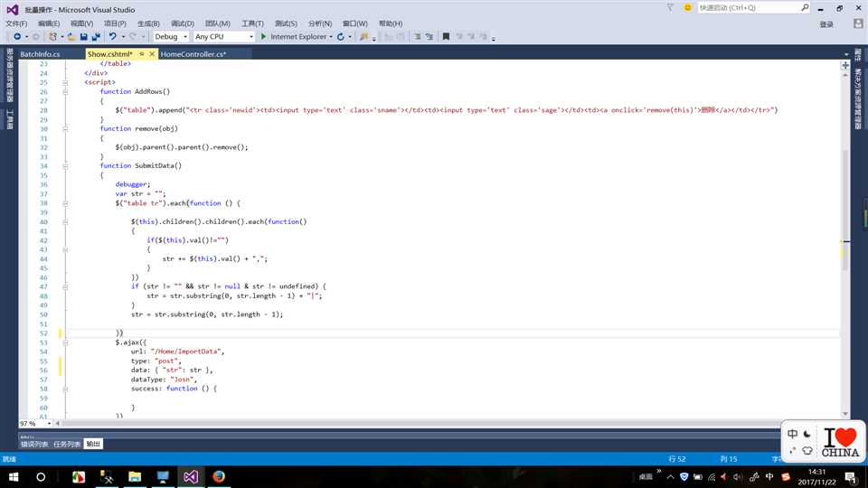This screenshot has width=868, height=488.
Task: Click the Open File folder icon
Action: [71, 36]
